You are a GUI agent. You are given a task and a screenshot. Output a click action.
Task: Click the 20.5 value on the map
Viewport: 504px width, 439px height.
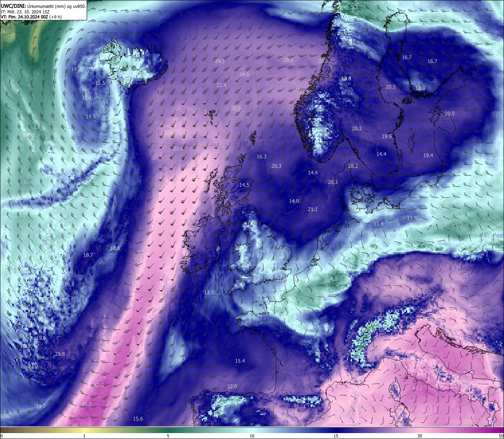click(x=450, y=114)
